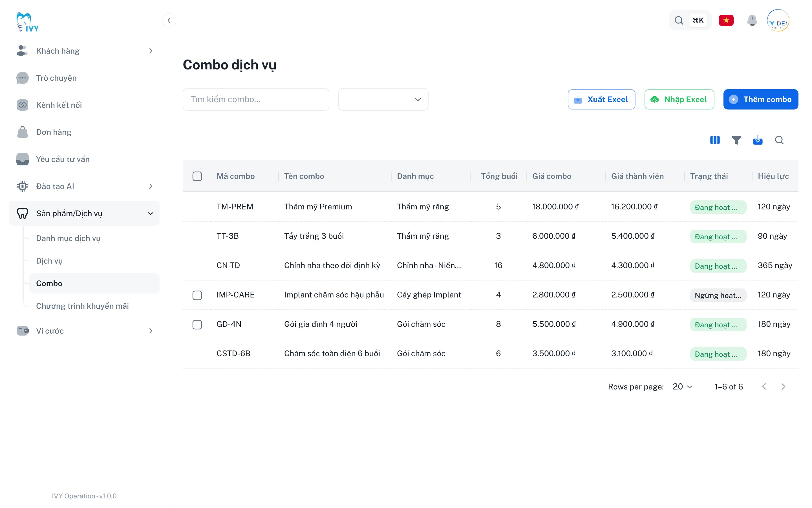The width and height of the screenshot is (812, 508).
Task: Click the Đào tạo AI chip icon
Action: (x=22, y=186)
